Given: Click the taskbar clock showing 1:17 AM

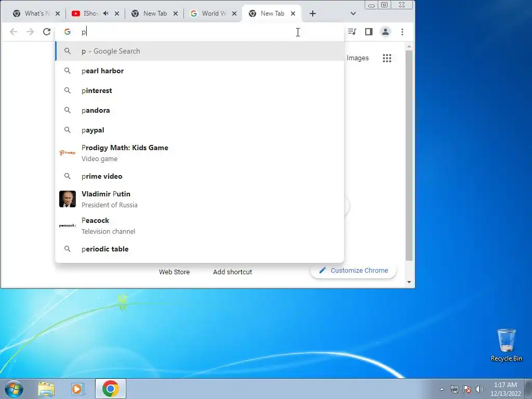Looking at the screenshot, I should point(506,389).
